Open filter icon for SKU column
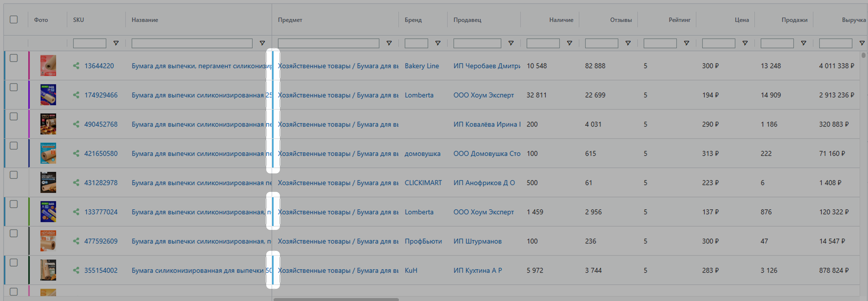Image resolution: width=868 pixels, height=301 pixels. tap(116, 43)
